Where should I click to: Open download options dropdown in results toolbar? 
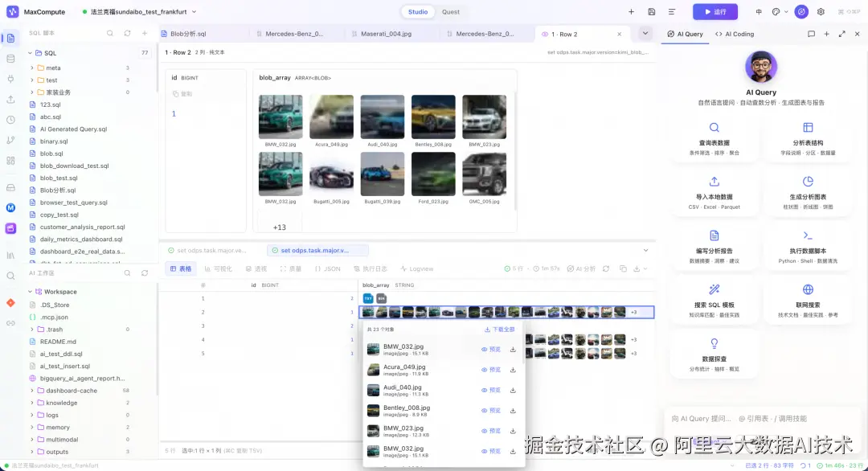(641, 268)
